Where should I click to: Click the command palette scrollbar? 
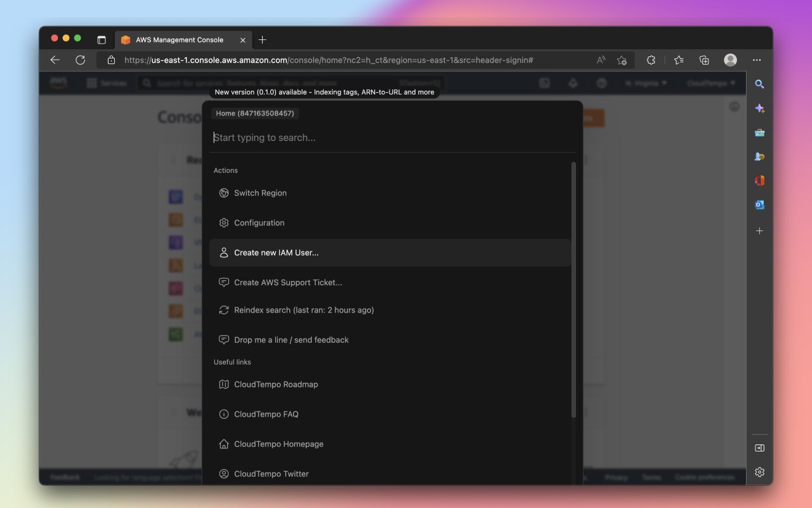(x=573, y=290)
